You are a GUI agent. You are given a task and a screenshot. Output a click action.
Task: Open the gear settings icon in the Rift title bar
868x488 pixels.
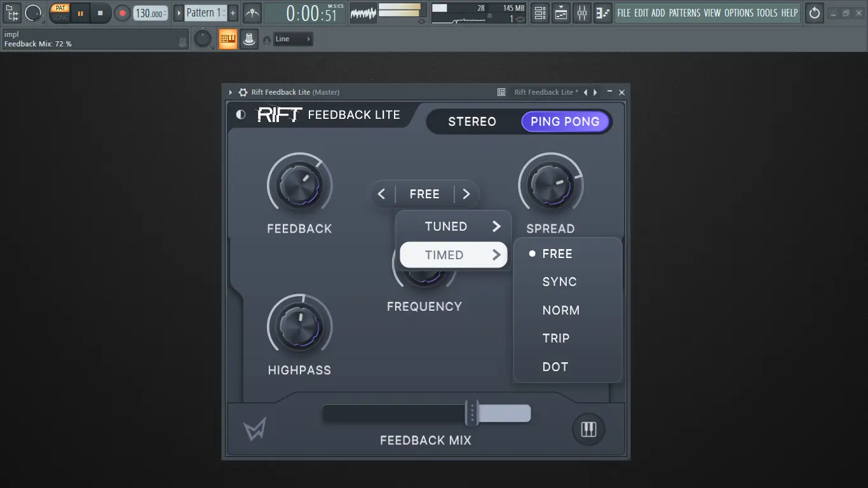pos(243,92)
